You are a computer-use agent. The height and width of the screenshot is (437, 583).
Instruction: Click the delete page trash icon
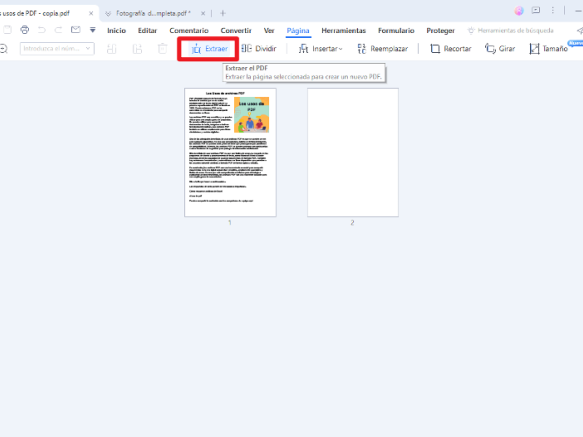[x=162, y=49]
